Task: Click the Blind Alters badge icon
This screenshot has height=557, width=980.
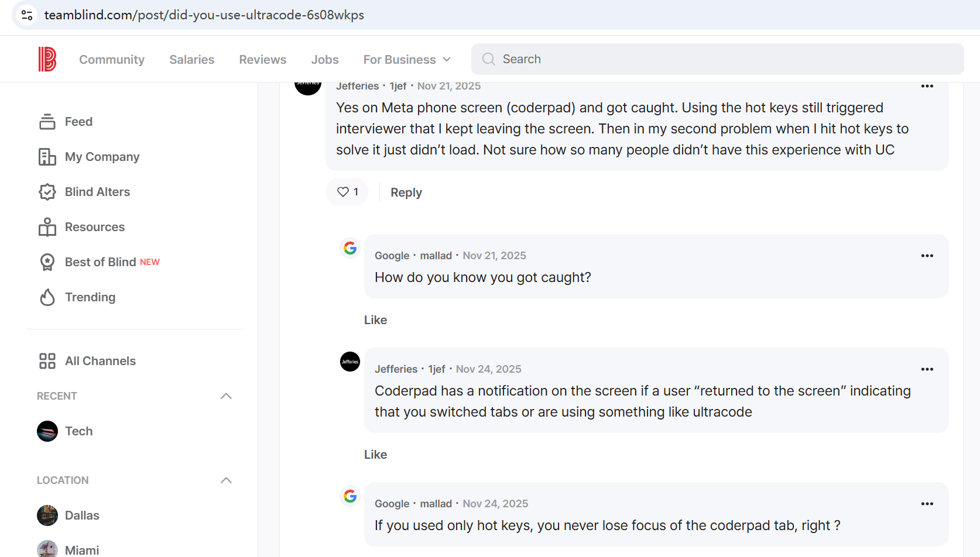Action: pos(47,192)
